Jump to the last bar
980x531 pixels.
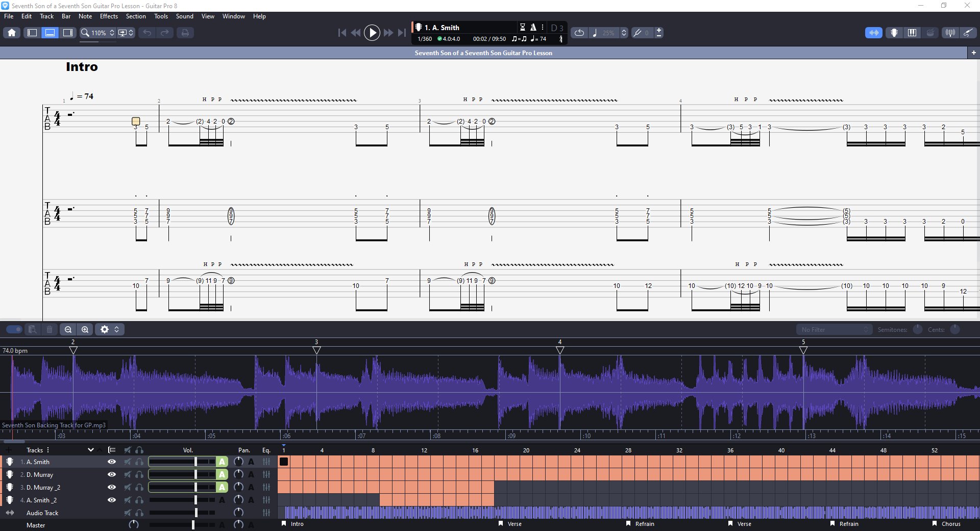coord(402,33)
